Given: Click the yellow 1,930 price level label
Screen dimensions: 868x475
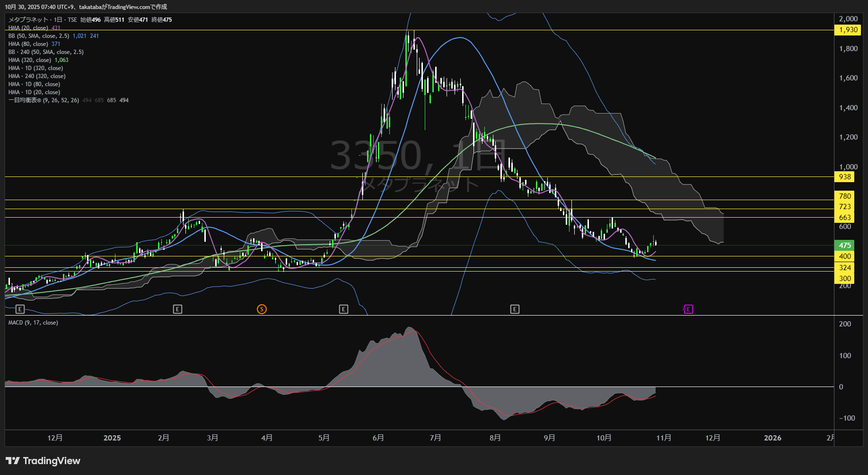Looking at the screenshot, I should 848,30.
